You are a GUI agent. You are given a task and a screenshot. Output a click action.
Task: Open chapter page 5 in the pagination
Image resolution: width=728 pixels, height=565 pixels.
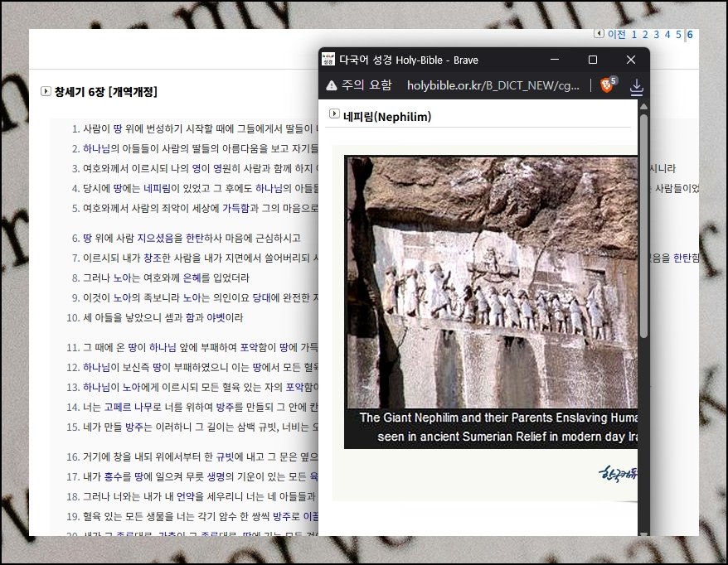678,34
